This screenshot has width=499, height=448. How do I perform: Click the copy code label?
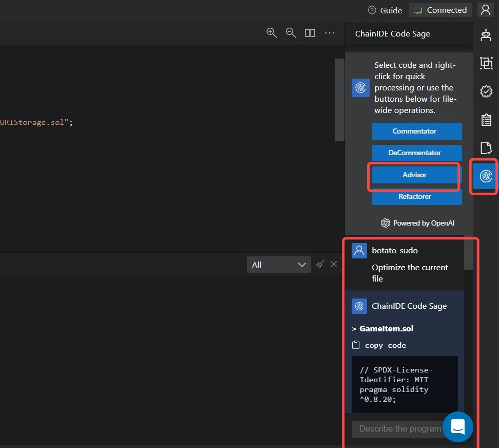point(386,345)
